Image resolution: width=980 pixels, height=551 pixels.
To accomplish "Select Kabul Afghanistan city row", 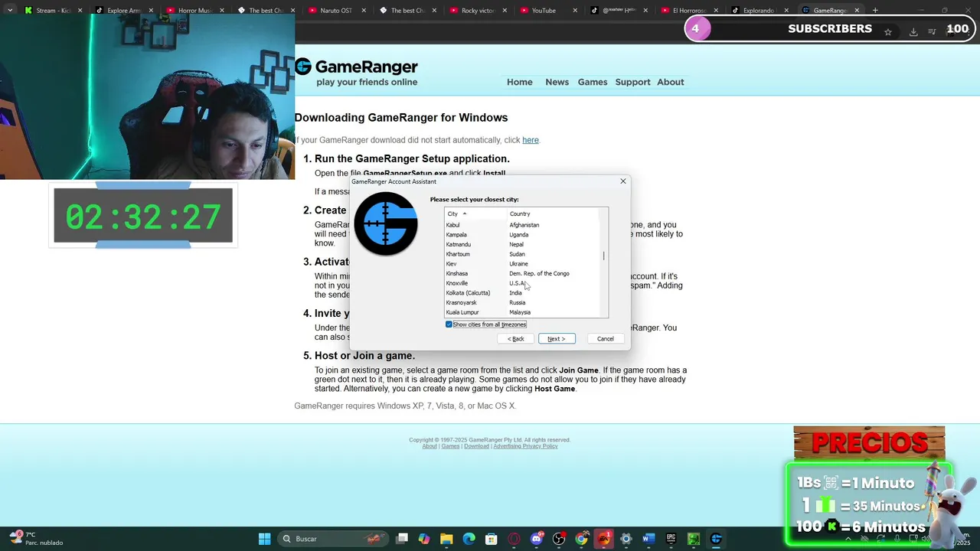I will coord(523,225).
